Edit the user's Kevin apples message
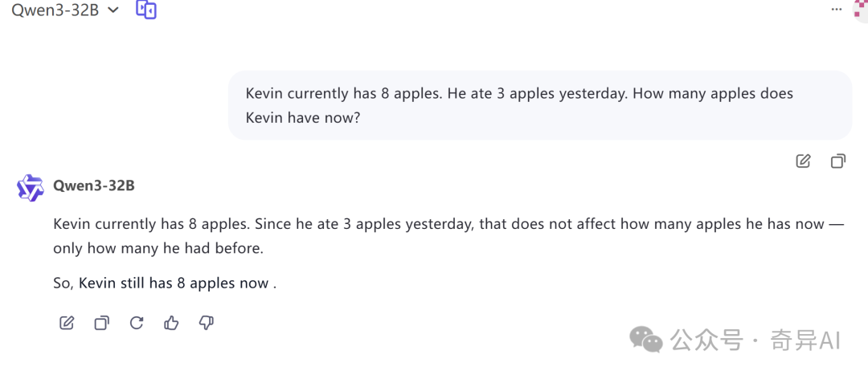 803,161
